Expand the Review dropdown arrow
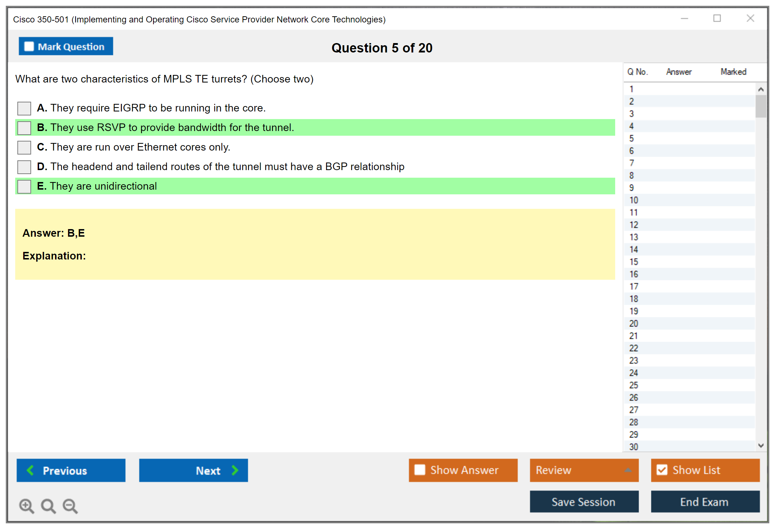 click(628, 470)
